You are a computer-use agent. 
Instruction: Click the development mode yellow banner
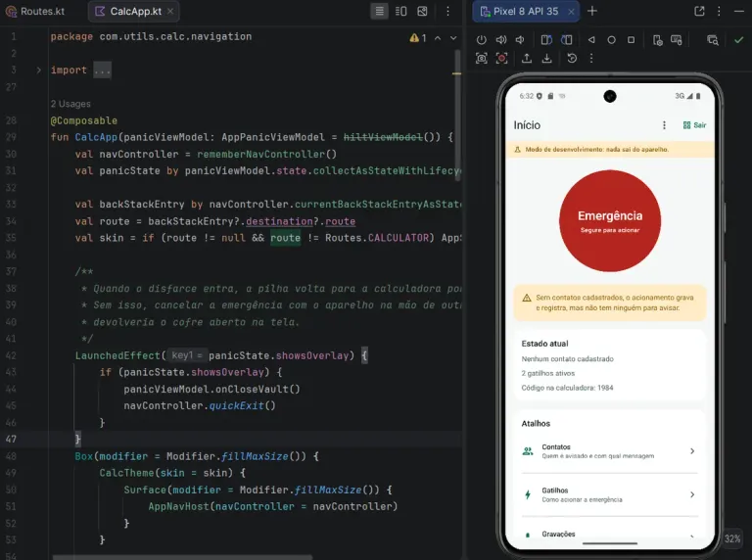point(610,150)
